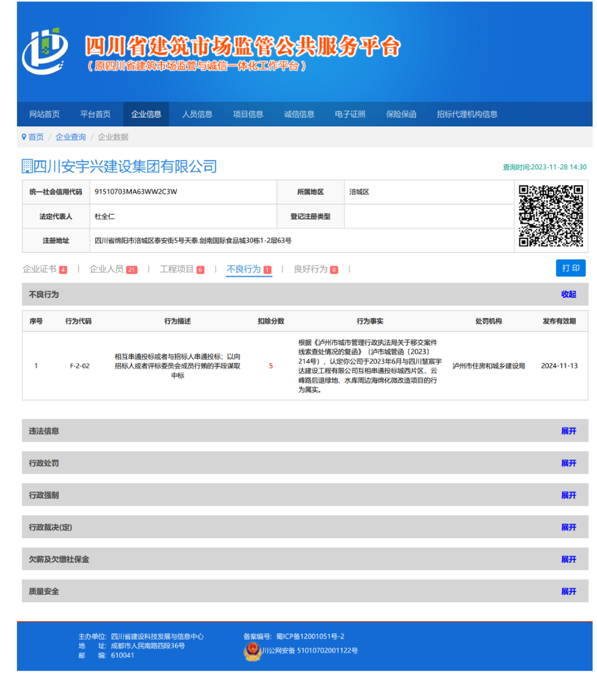Select 企业信息 navigation item
This screenshot has height=700, width=597.
click(x=147, y=114)
